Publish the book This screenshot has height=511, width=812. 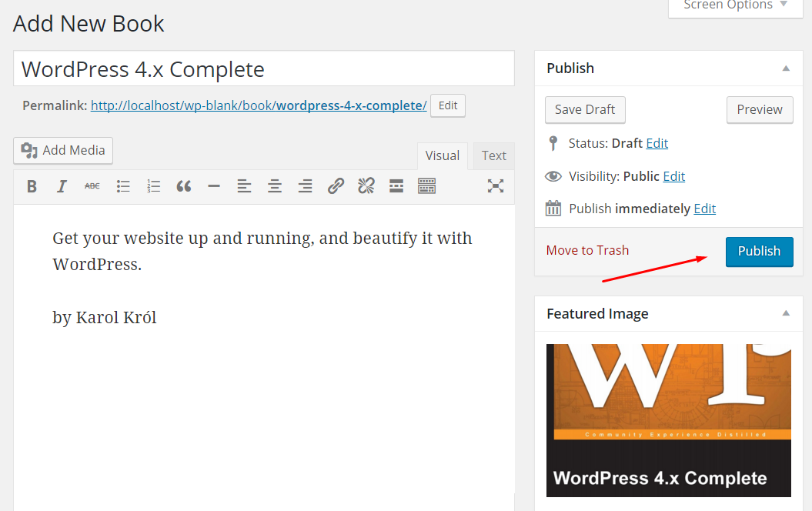pyautogui.click(x=759, y=252)
